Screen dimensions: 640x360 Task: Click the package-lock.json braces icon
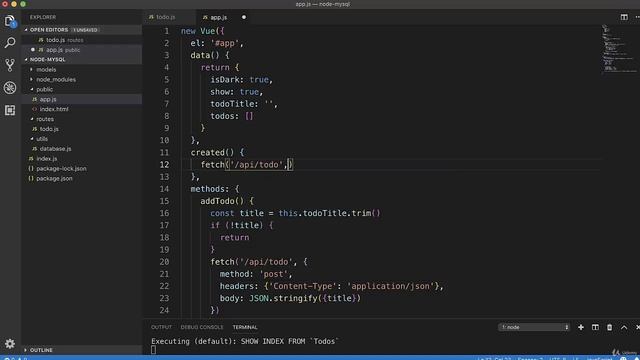tap(31, 169)
